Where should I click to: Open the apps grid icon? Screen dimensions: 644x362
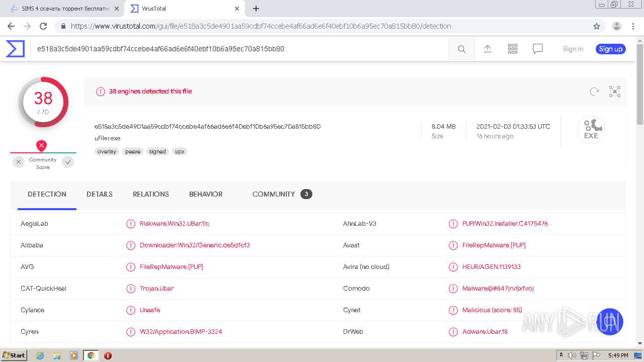[512, 49]
